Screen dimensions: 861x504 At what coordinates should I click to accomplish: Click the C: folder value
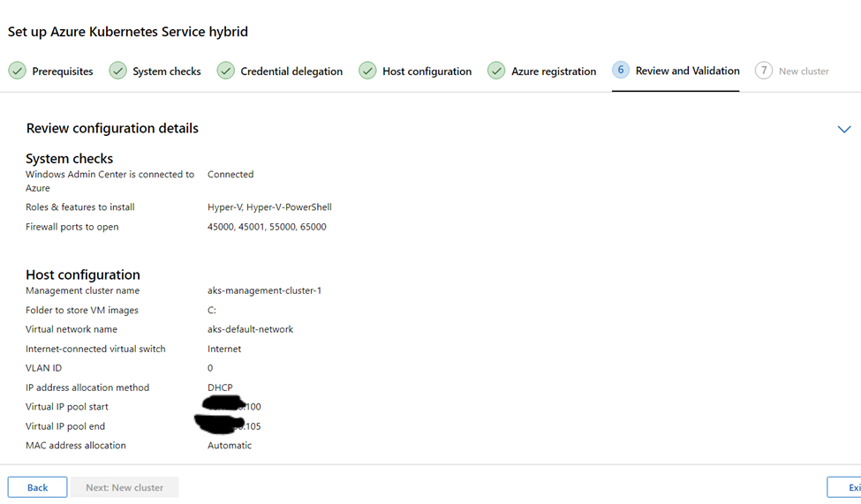tap(212, 310)
